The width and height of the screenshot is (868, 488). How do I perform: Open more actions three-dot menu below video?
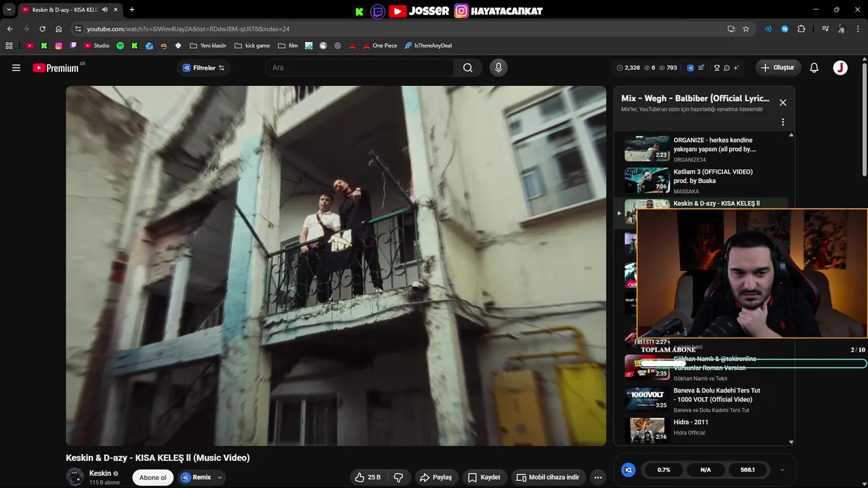tap(597, 477)
